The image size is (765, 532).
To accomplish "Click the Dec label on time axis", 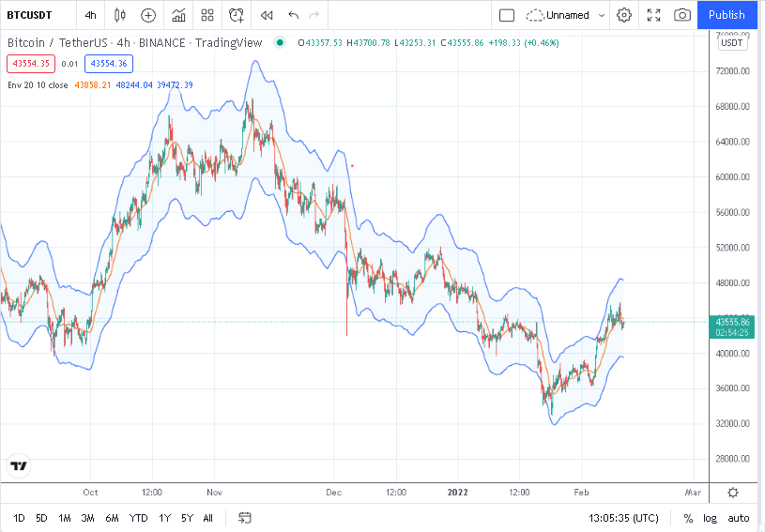I will tap(334, 493).
